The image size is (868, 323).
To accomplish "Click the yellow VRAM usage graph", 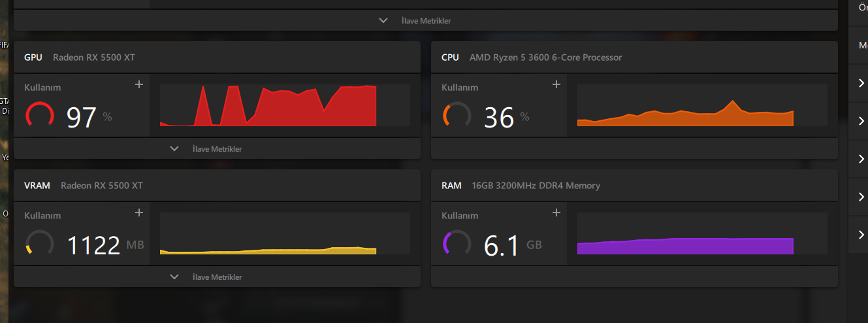I will click(285, 233).
